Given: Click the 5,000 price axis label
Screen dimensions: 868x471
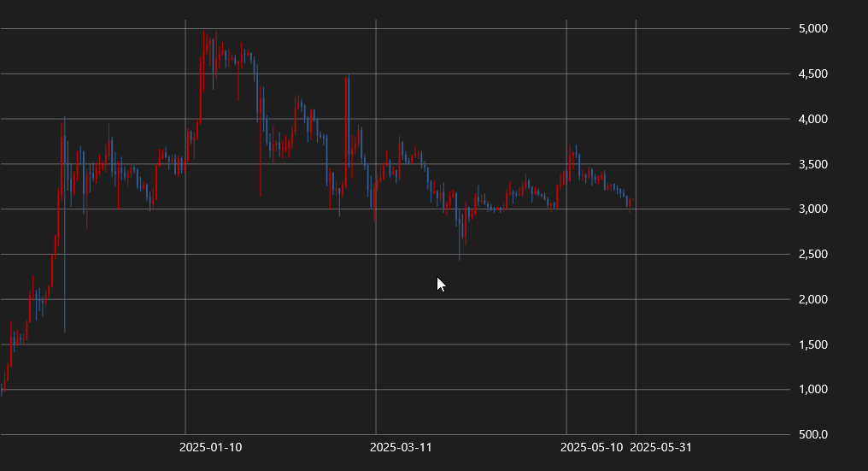Looking at the screenshot, I should point(813,28).
